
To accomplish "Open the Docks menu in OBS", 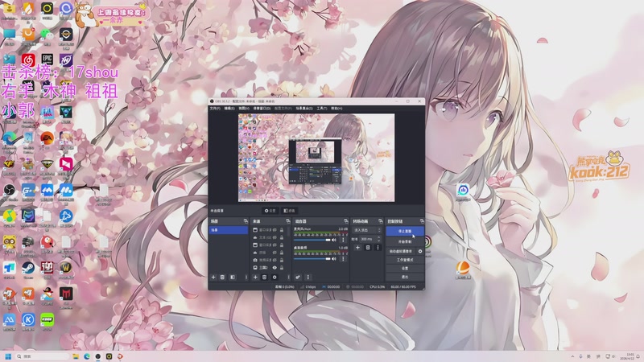I will (262, 109).
